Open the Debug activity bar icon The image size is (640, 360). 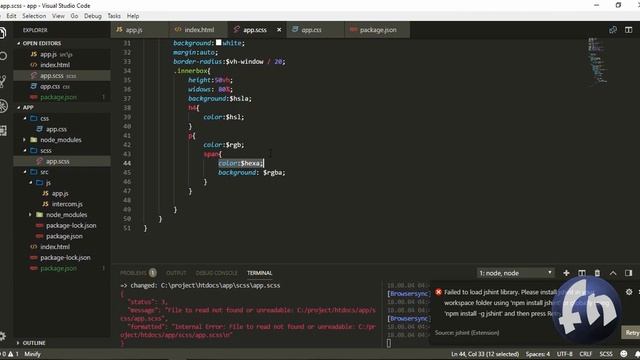(x=3, y=106)
